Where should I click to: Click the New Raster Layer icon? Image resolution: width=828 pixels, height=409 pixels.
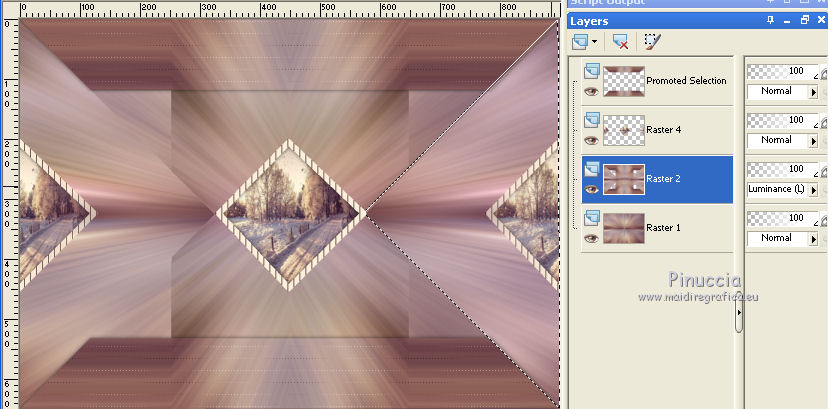[580, 42]
